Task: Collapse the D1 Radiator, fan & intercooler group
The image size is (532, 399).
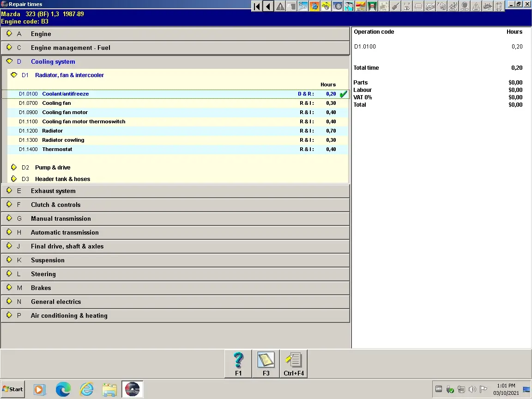Action: pyautogui.click(x=14, y=75)
